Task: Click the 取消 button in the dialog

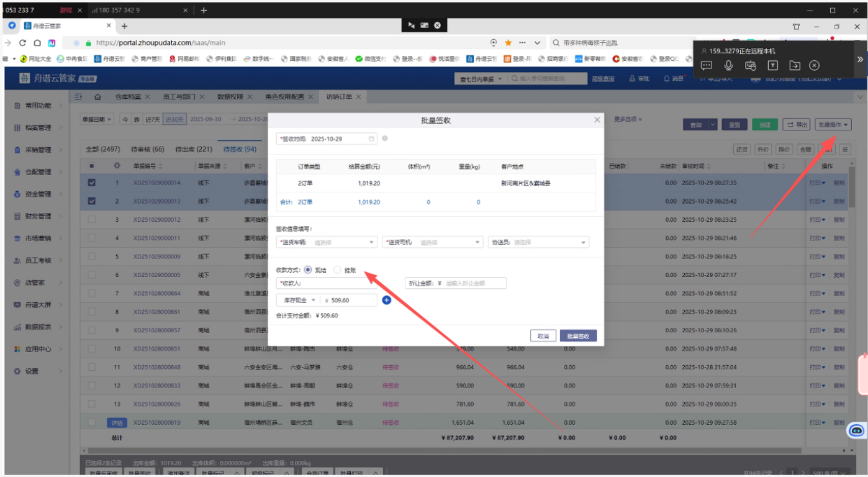Action: click(x=543, y=336)
